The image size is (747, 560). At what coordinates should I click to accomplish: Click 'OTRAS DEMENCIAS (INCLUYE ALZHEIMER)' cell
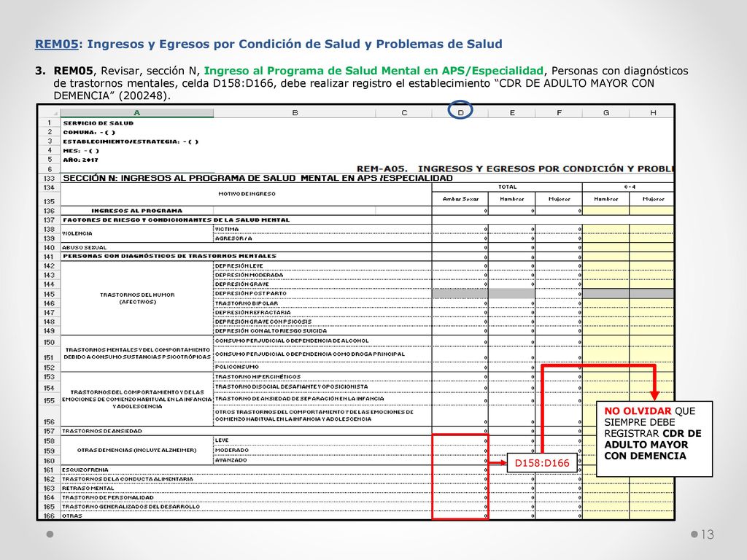137,450
